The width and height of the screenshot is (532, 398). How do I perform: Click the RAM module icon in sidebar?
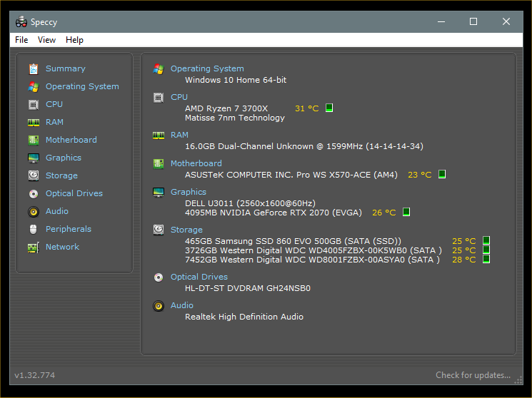pyautogui.click(x=34, y=123)
